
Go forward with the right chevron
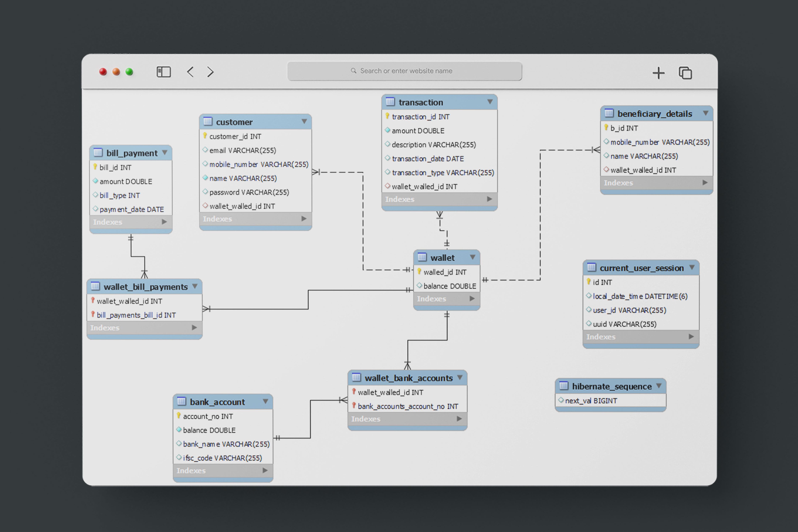pyautogui.click(x=210, y=72)
